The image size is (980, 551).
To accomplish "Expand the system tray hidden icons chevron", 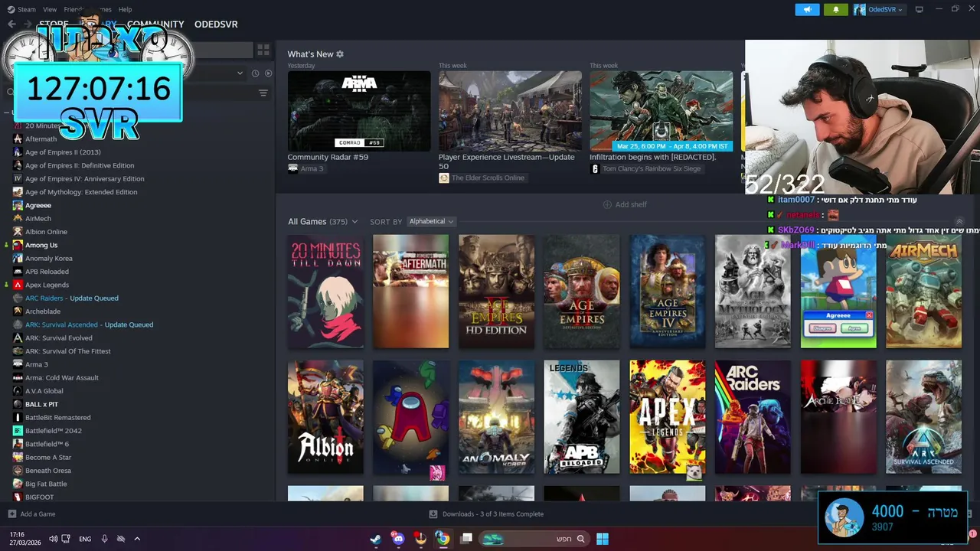I will tap(137, 539).
